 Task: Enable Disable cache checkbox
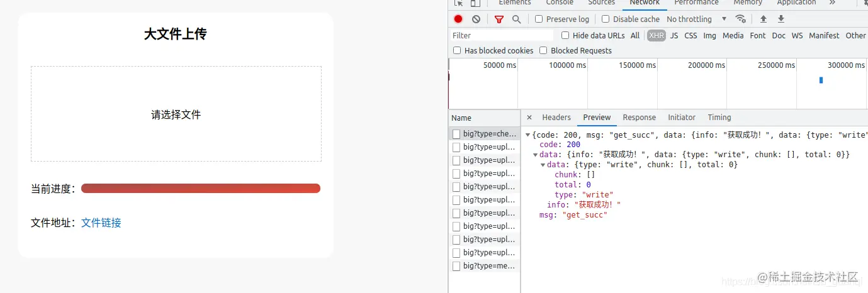(x=606, y=19)
